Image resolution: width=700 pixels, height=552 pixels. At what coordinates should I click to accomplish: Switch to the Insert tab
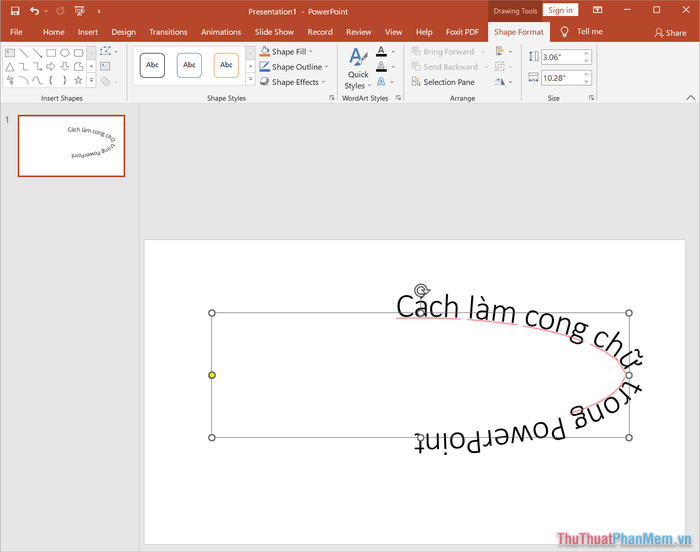pyautogui.click(x=88, y=32)
